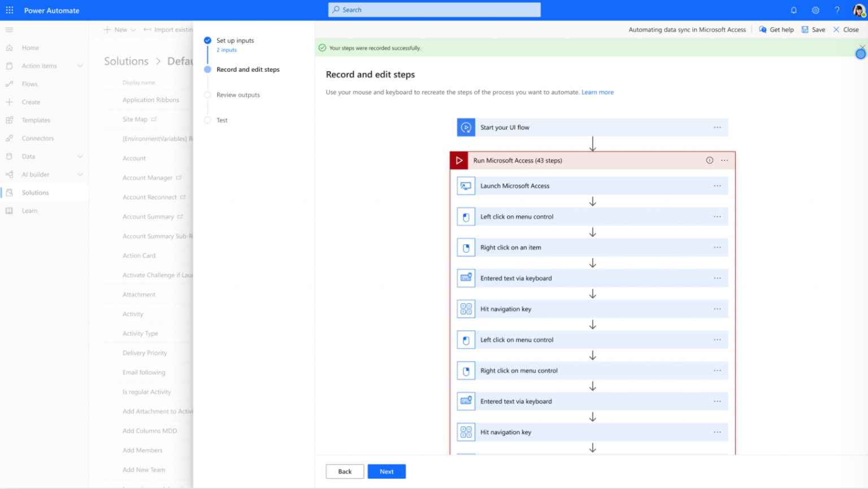Screen dimensions: 868x489
Task: Click the keyboard icon on Entered text via keyboard
Action: coord(466,278)
